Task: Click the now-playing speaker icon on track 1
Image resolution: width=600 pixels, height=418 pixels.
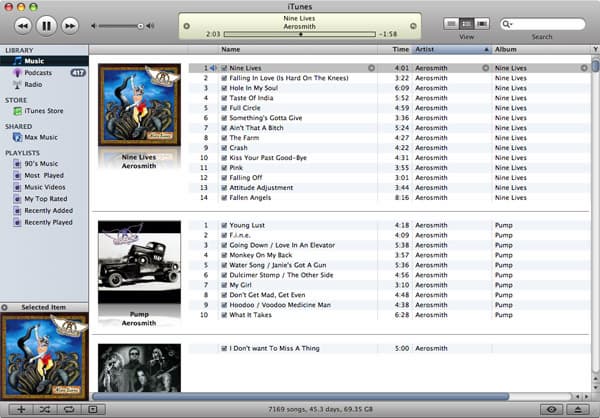Action: 213,68
